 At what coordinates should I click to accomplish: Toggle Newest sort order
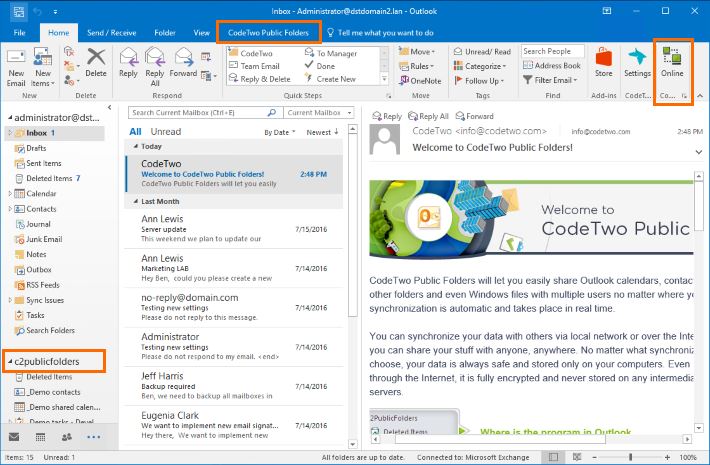point(322,132)
